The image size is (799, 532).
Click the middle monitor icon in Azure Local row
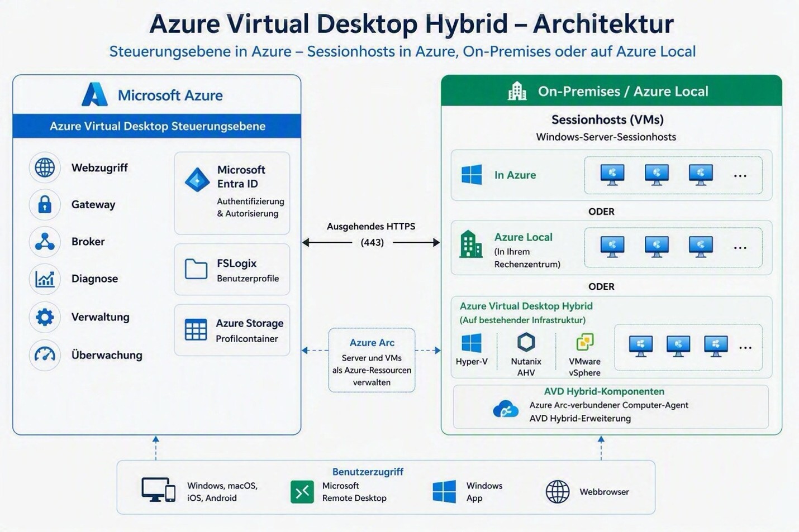point(657,246)
